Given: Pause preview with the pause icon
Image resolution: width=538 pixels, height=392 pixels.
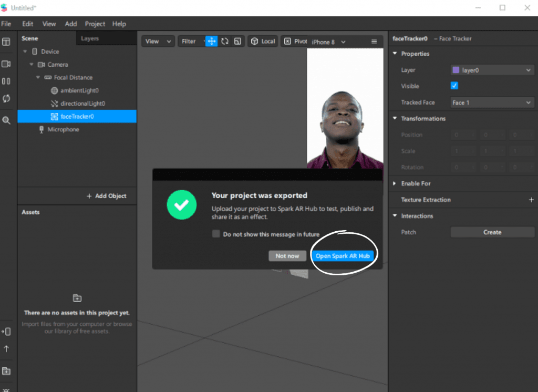Looking at the screenshot, I should 6,81.
